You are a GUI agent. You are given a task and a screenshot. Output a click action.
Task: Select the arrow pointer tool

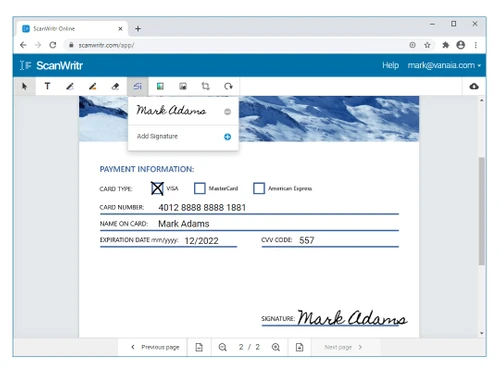click(24, 87)
